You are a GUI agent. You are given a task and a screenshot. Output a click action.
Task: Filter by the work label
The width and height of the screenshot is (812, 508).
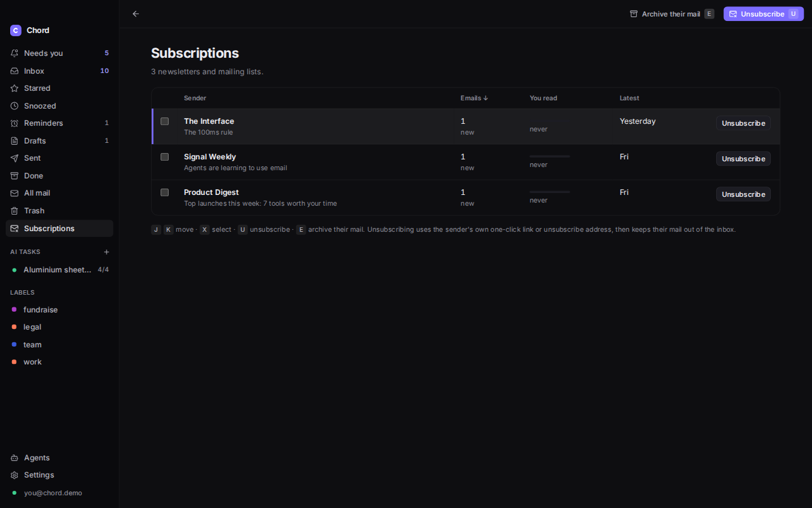tap(60, 362)
